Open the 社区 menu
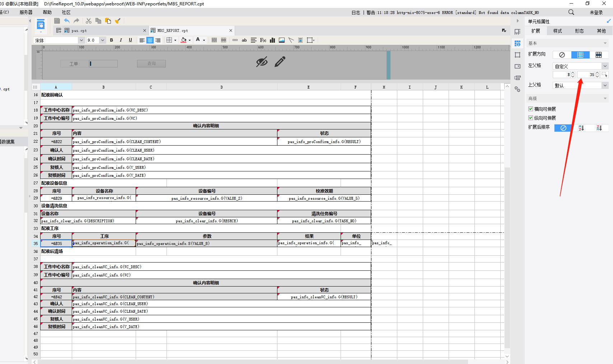The image size is (613, 364). coord(66,12)
